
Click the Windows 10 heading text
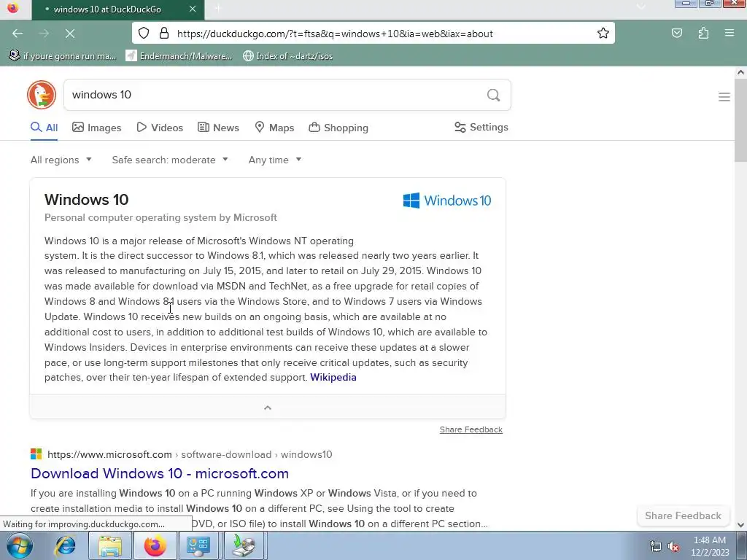click(86, 200)
